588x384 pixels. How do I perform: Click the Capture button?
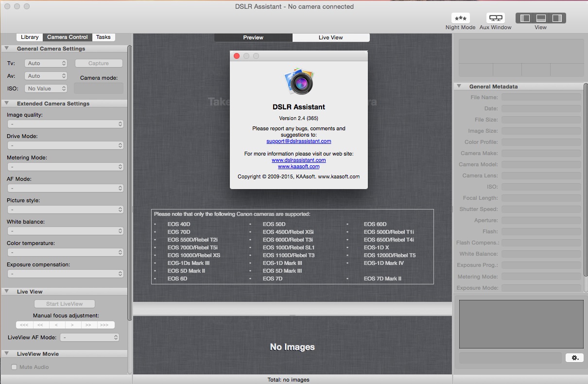[x=99, y=63]
